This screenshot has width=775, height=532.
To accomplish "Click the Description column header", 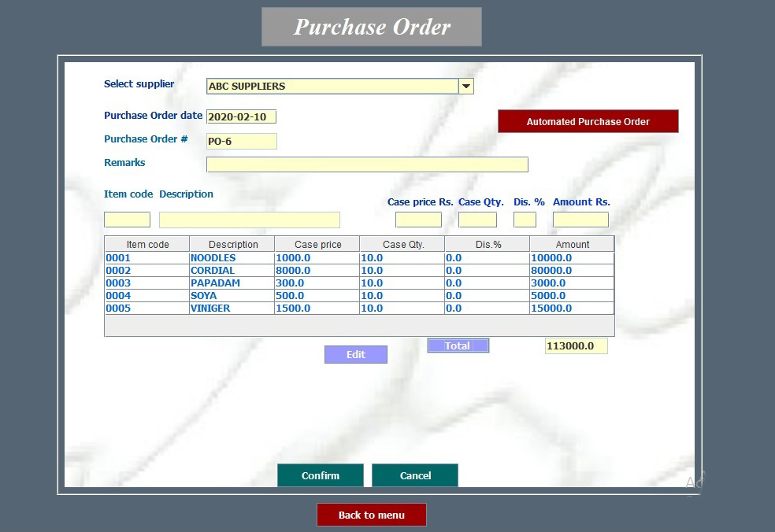I will pos(232,244).
